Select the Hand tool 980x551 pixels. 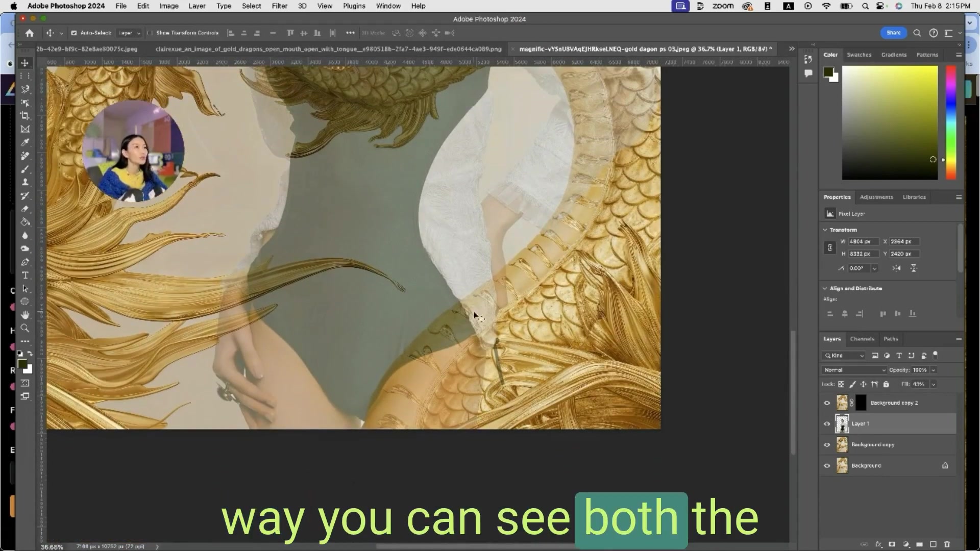24,315
